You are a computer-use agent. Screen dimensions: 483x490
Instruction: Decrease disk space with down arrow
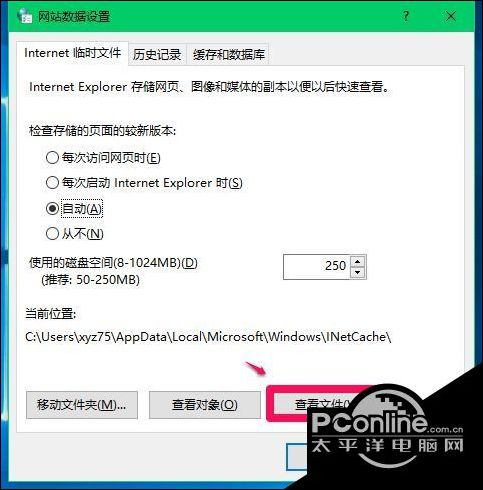coord(358,273)
